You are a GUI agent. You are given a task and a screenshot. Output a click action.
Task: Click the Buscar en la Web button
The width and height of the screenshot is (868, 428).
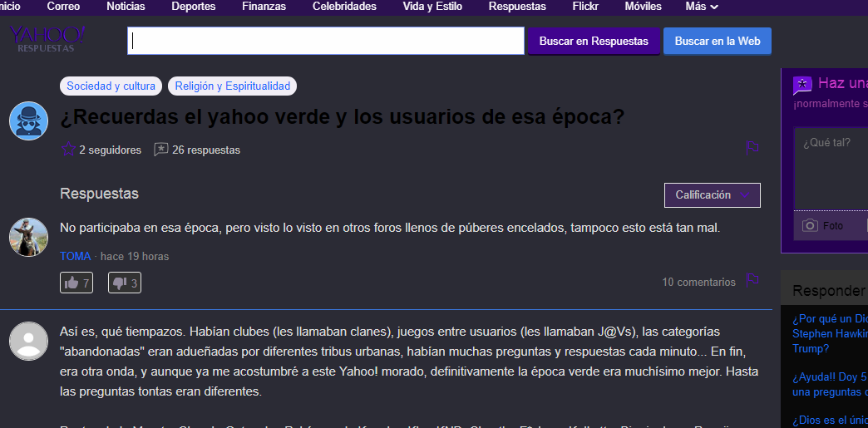[x=718, y=42]
